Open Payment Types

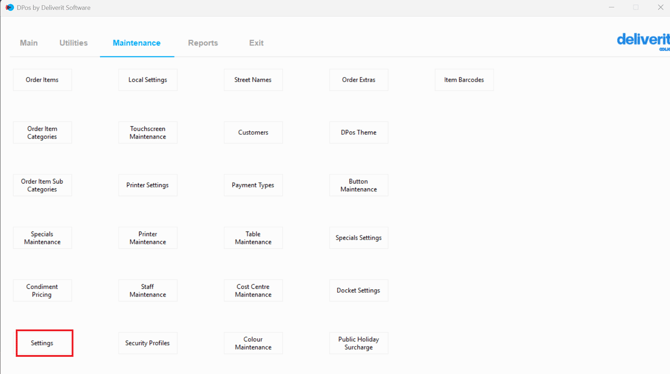coord(253,185)
